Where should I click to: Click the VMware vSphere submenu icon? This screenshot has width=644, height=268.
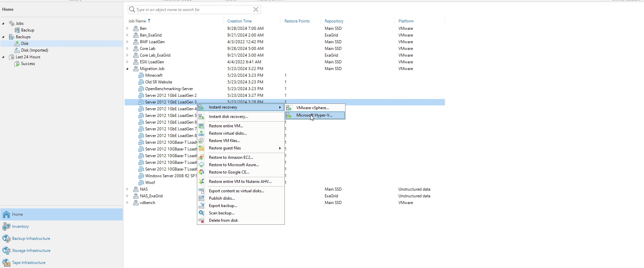288,108
